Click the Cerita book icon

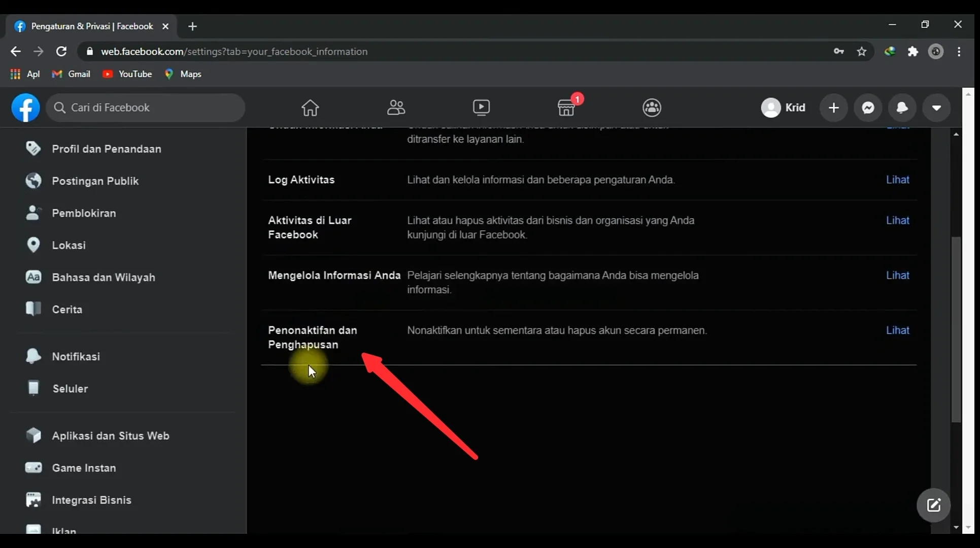tap(33, 309)
